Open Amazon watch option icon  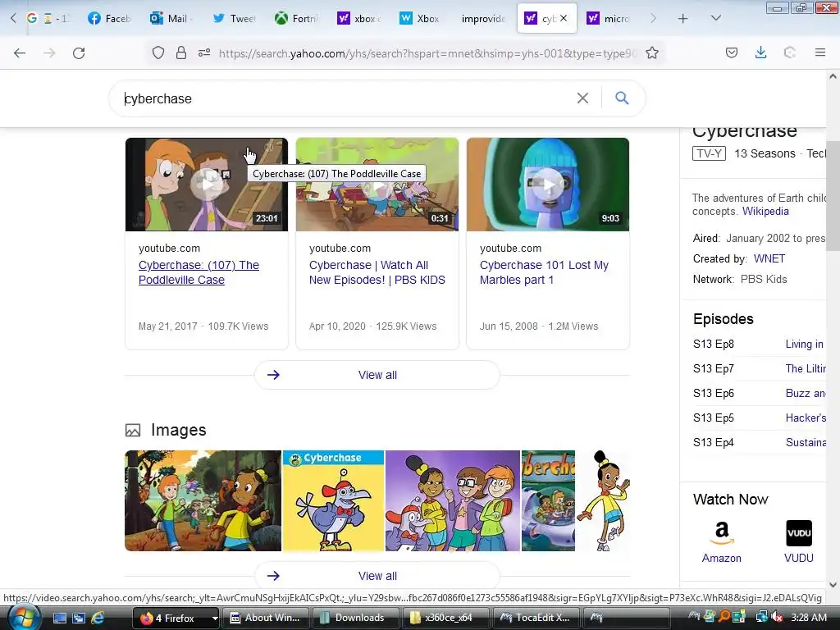point(722,533)
